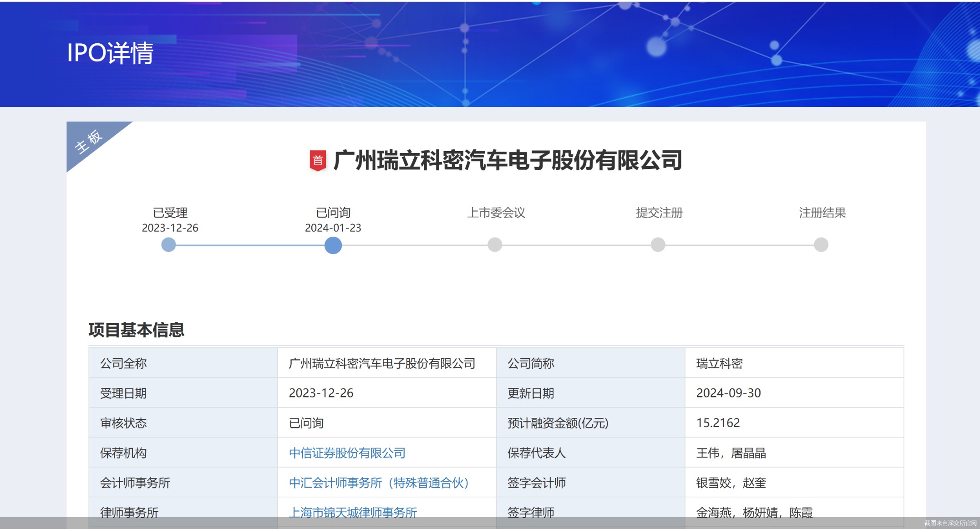Click the 审核状态 value 已问询 in table
980x529 pixels.
306,423
